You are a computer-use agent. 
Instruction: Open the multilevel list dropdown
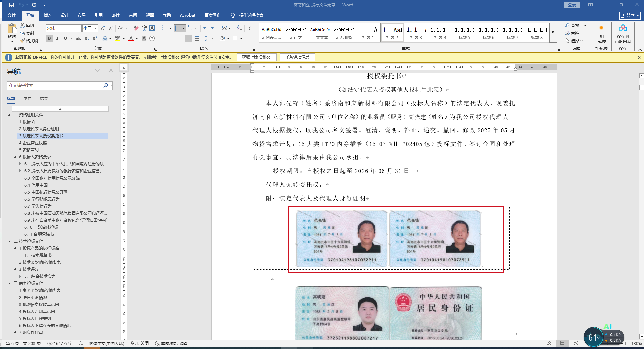coord(192,28)
